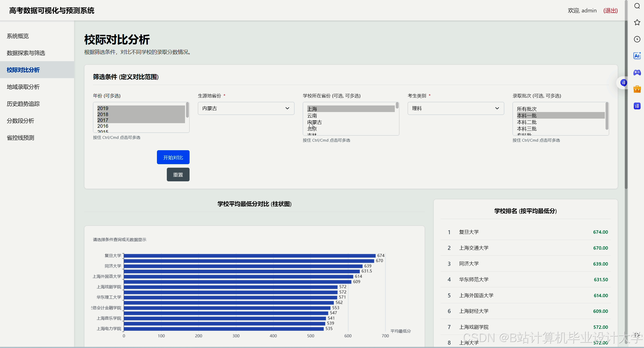Launch the AI assistant sidebar icon
644x348 pixels.
coord(637,56)
